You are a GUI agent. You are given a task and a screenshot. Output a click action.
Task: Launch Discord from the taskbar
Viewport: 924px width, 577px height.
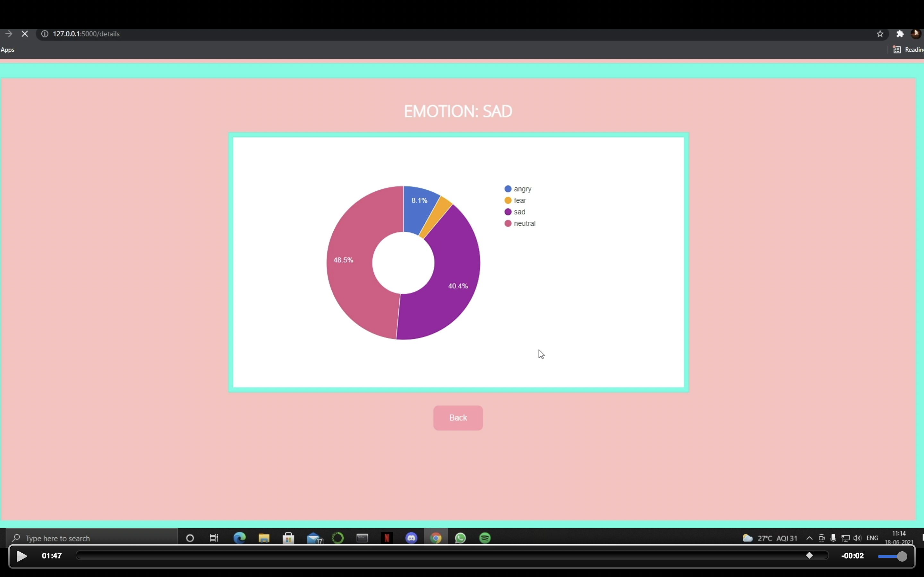coord(412,538)
